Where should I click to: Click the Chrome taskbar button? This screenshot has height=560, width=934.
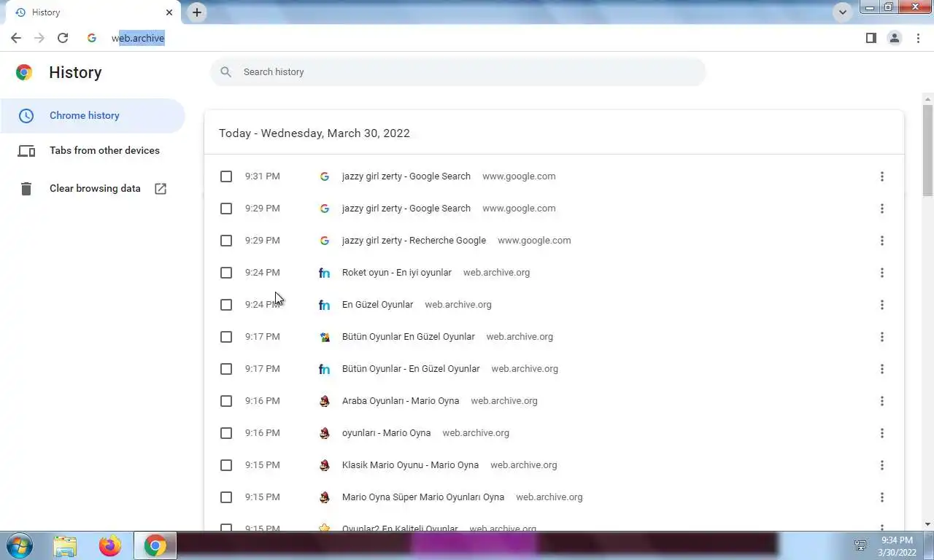[x=155, y=545]
